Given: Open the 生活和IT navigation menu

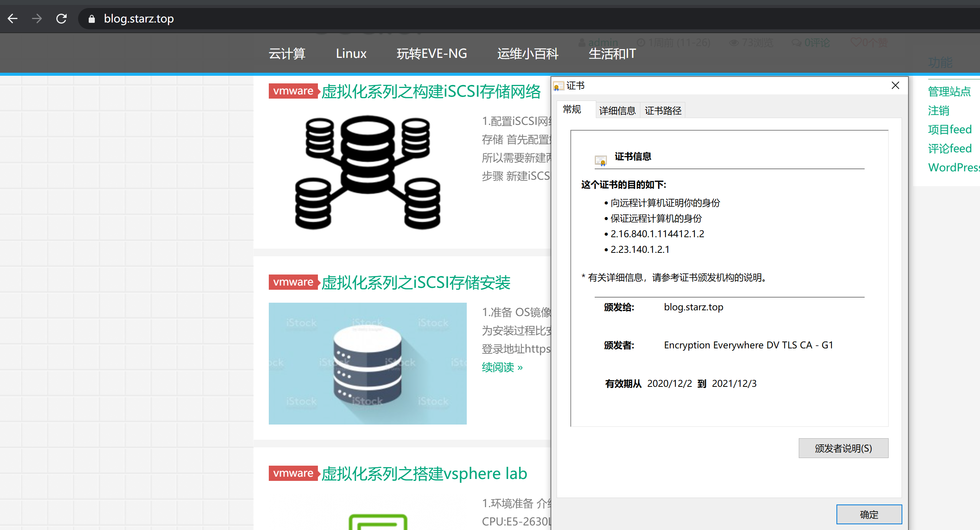Looking at the screenshot, I should pos(612,54).
